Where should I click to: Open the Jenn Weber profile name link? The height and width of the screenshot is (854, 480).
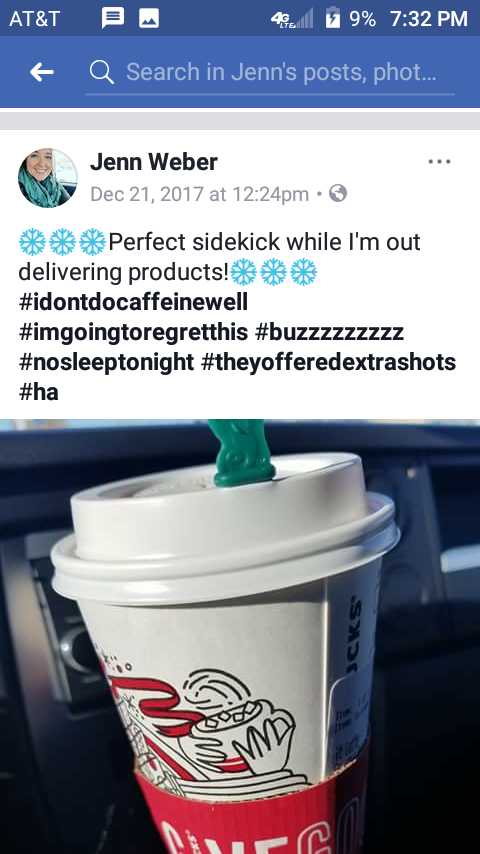click(x=154, y=162)
